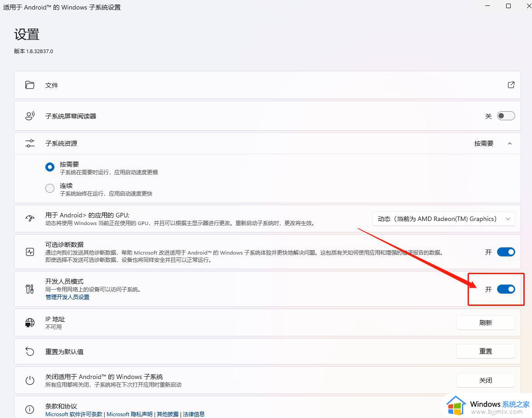This screenshot has width=532, height=418.
Task: Click the IP 地址 globe icon
Action: (x=30, y=323)
